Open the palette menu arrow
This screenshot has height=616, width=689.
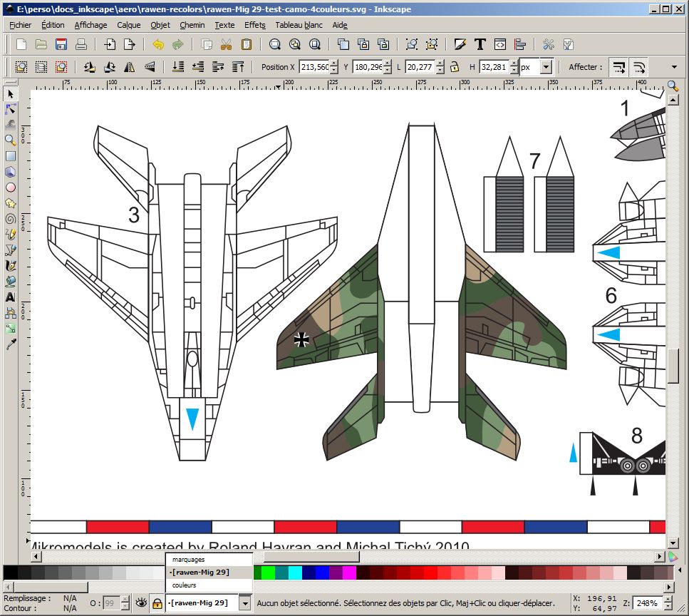tap(680, 570)
